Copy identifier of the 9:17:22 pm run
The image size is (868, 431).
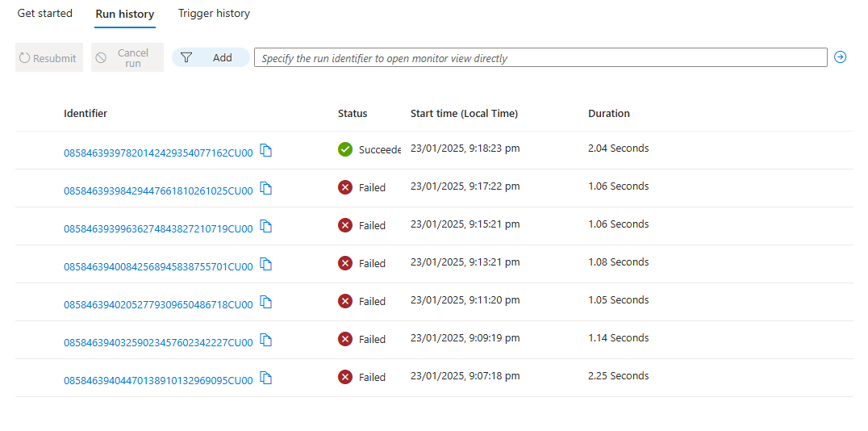tap(266, 188)
